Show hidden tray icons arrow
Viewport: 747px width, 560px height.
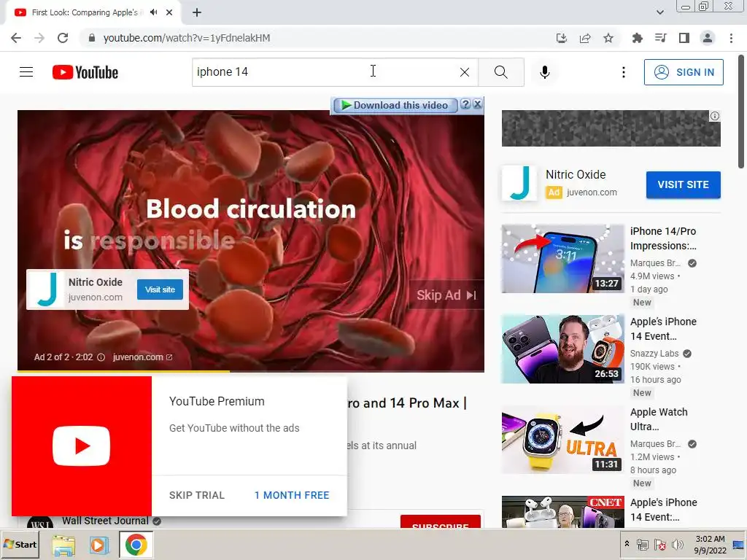click(627, 544)
